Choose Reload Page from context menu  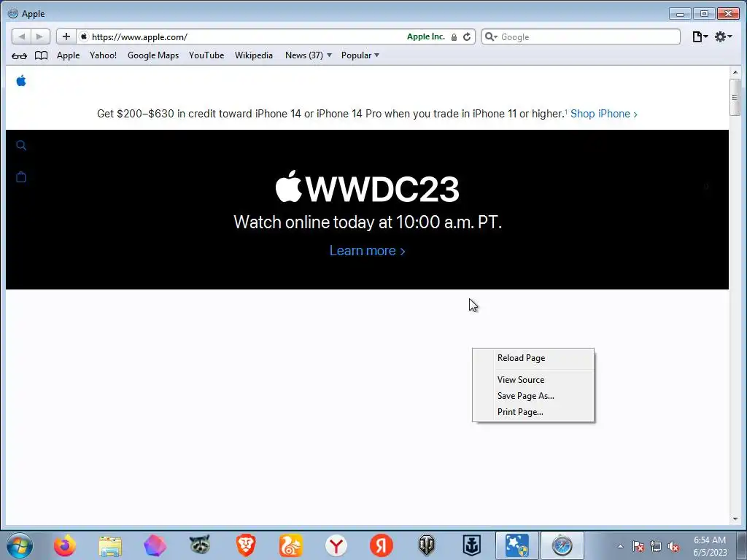tap(533, 358)
